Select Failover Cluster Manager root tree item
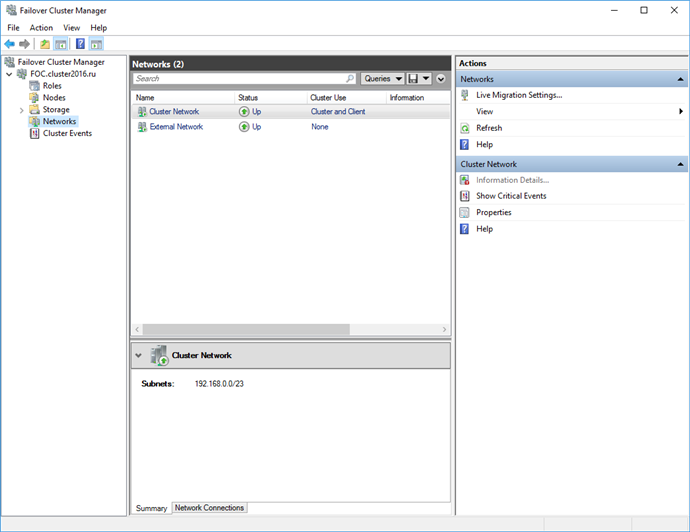This screenshot has width=690, height=532. point(61,62)
